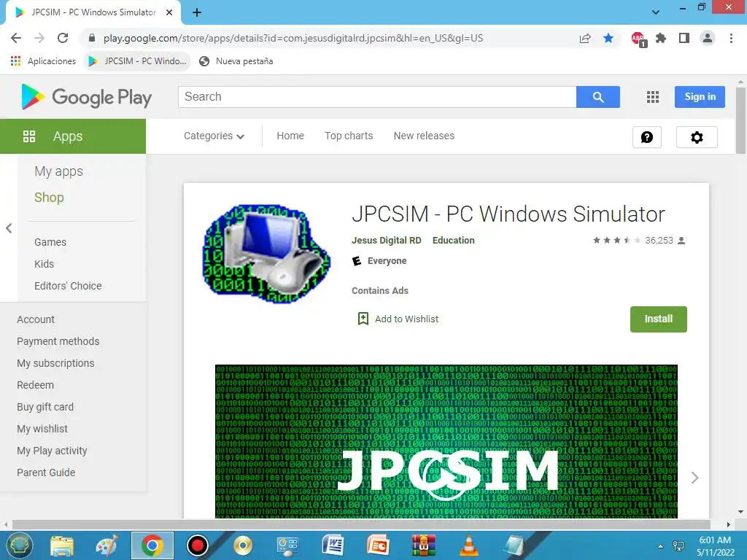Open the Chrome profile avatar
Image resolution: width=747 pixels, height=560 pixels.
[708, 38]
